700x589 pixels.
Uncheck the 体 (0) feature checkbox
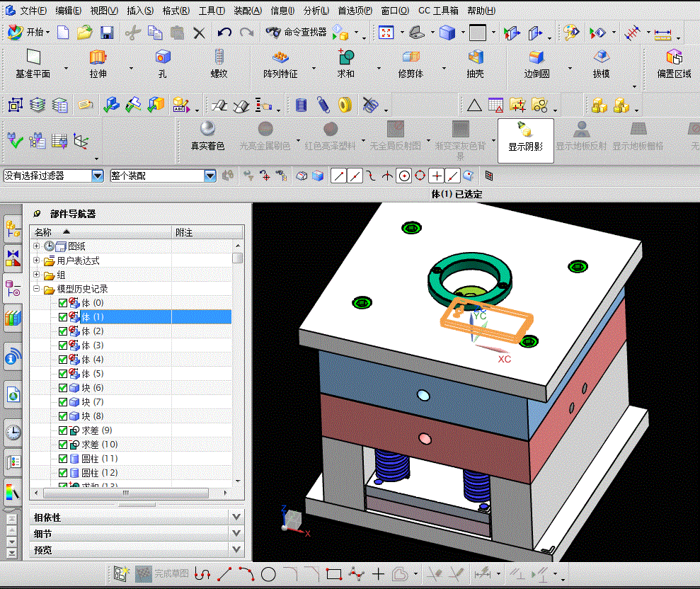63,303
